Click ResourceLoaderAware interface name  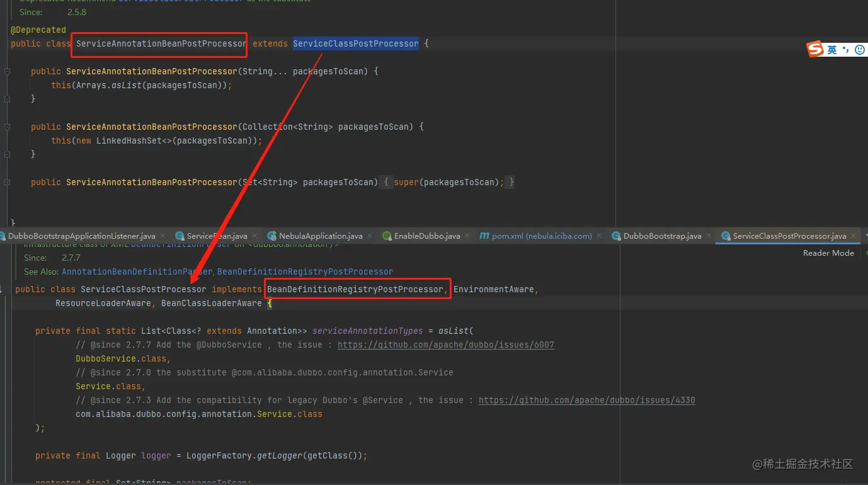(x=103, y=304)
